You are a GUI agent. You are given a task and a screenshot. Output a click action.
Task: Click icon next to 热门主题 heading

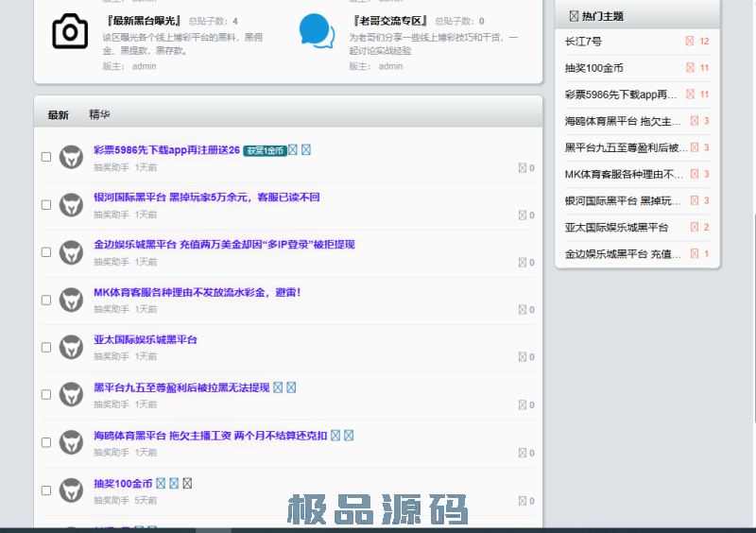pyautogui.click(x=574, y=16)
